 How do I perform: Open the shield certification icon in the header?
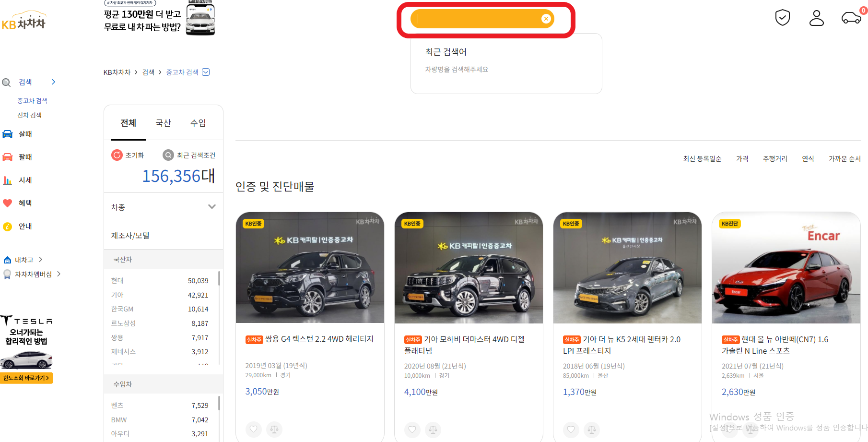782,18
